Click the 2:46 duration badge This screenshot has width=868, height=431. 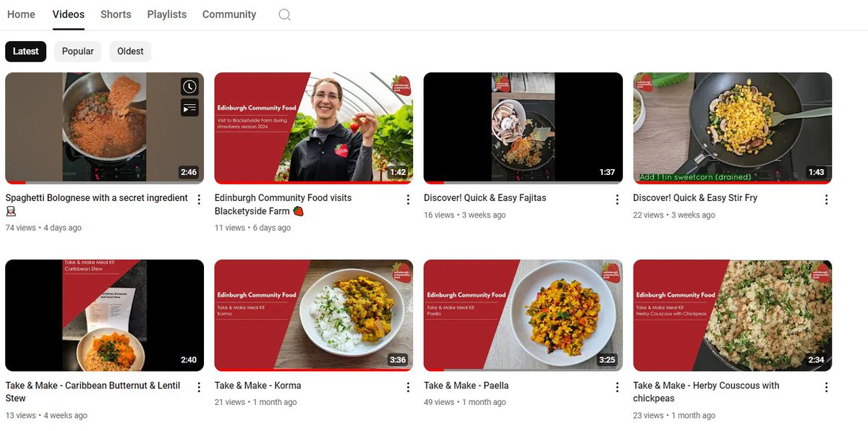click(189, 172)
